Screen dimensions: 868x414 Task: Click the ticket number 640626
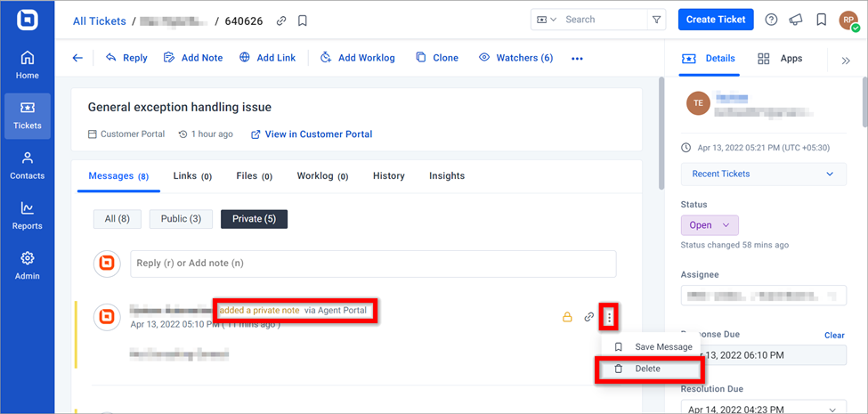click(244, 21)
